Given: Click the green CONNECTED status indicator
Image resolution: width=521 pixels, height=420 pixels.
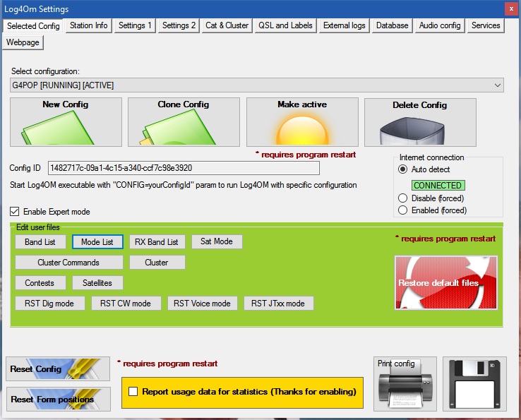Looking at the screenshot, I should (438, 185).
